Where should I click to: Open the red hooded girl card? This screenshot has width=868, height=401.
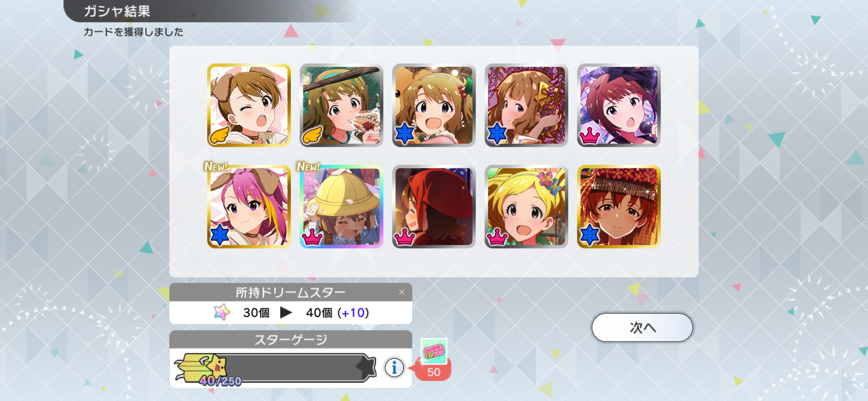(434, 207)
